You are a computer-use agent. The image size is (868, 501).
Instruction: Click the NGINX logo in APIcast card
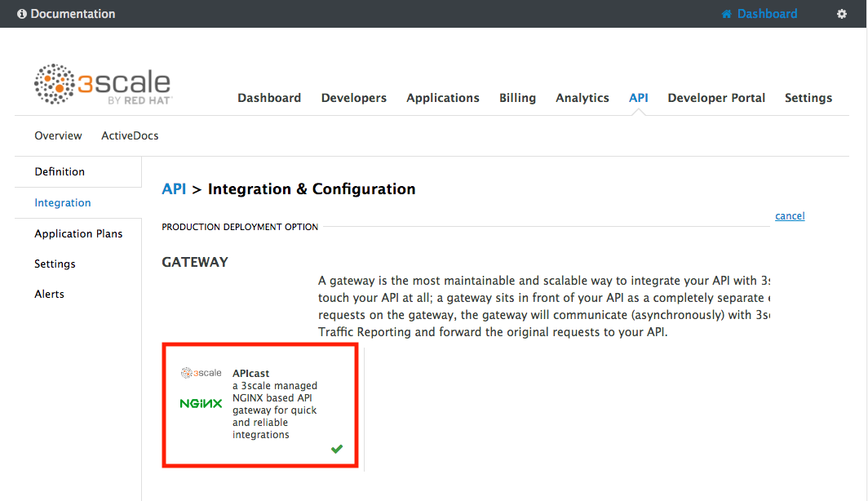coord(201,404)
